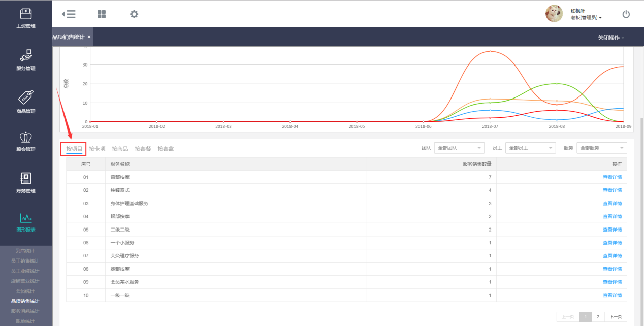Viewport: 644px width, 326px height.
Task: View details for 背部按摩 row
Action: click(612, 177)
